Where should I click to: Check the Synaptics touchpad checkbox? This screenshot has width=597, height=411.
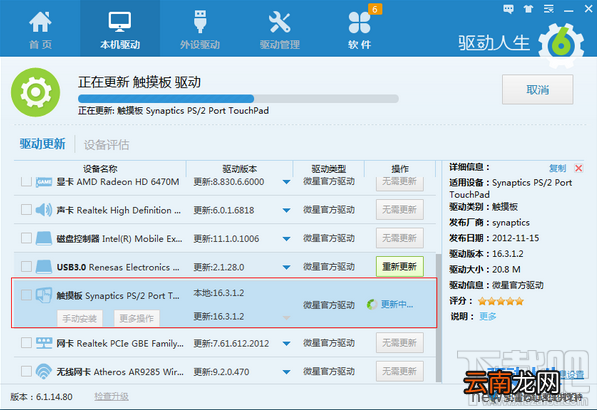point(26,295)
